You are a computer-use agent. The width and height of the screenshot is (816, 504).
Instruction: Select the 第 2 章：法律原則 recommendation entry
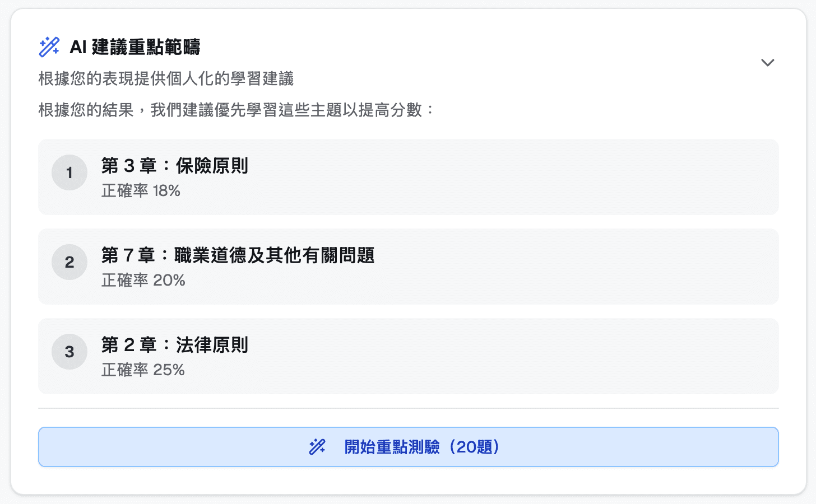pyautogui.click(x=408, y=356)
